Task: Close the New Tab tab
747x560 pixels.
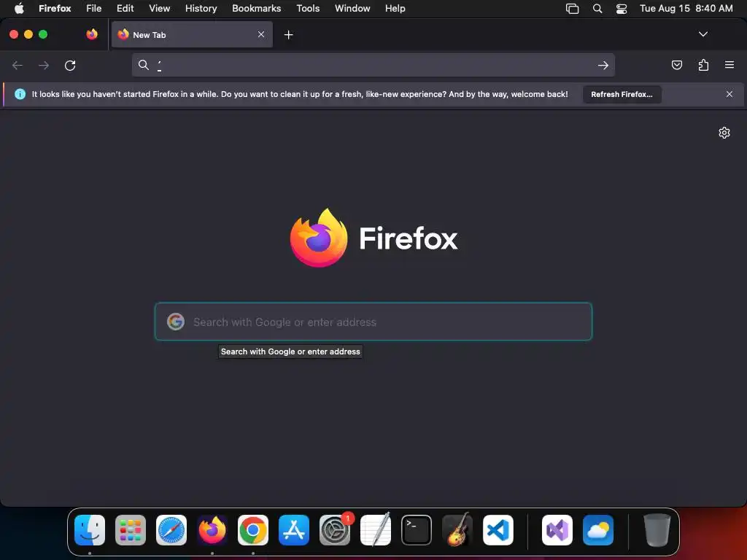Action: pyautogui.click(x=261, y=34)
